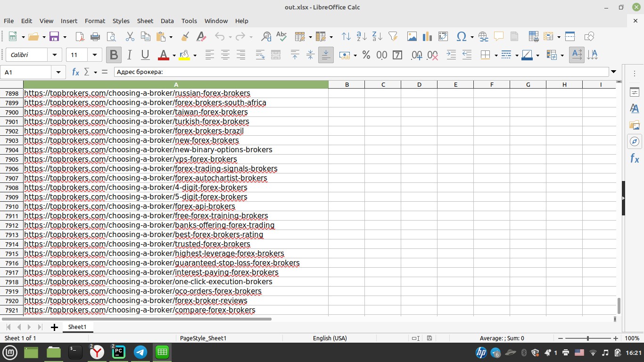Insert an image

412,37
